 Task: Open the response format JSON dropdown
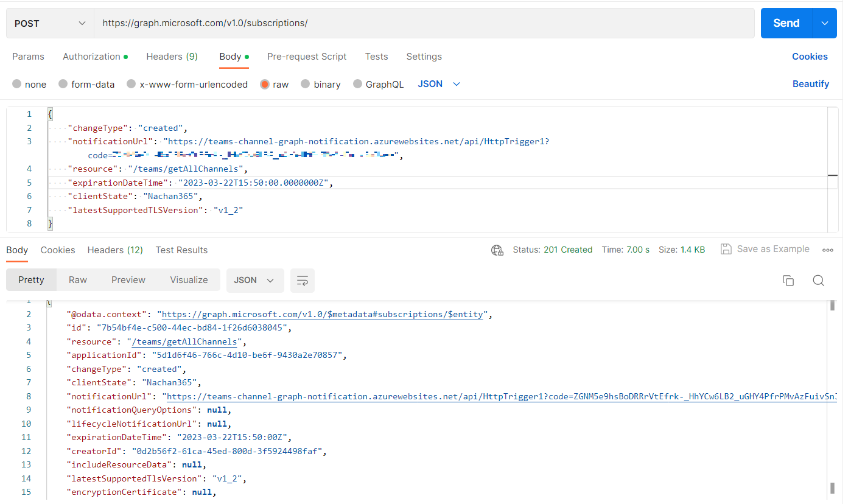click(254, 281)
